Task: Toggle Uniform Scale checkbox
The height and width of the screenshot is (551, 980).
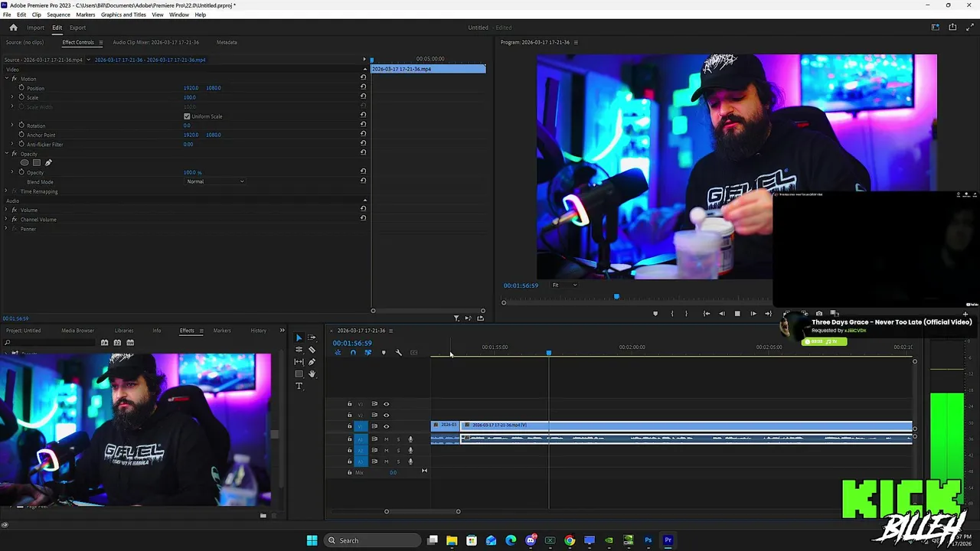Action: tap(187, 116)
